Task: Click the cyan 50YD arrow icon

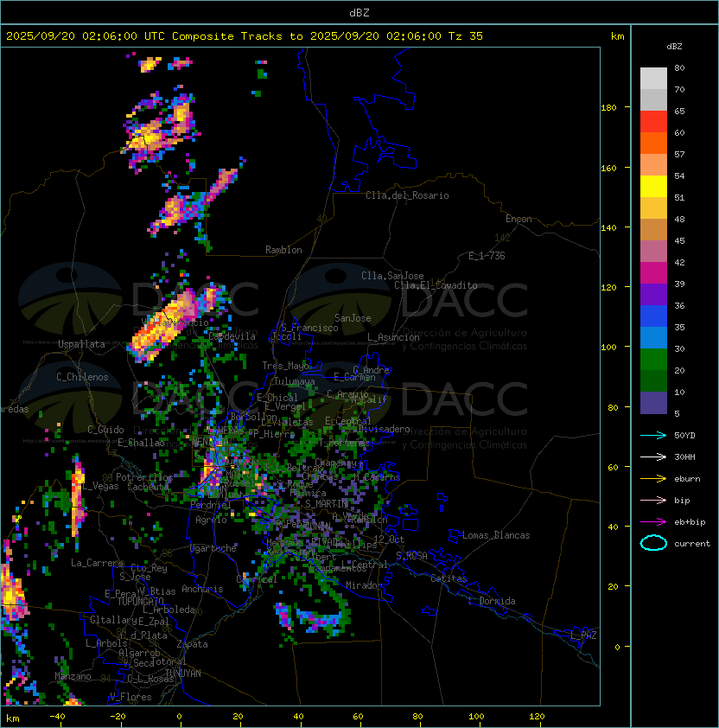Action: click(x=653, y=435)
